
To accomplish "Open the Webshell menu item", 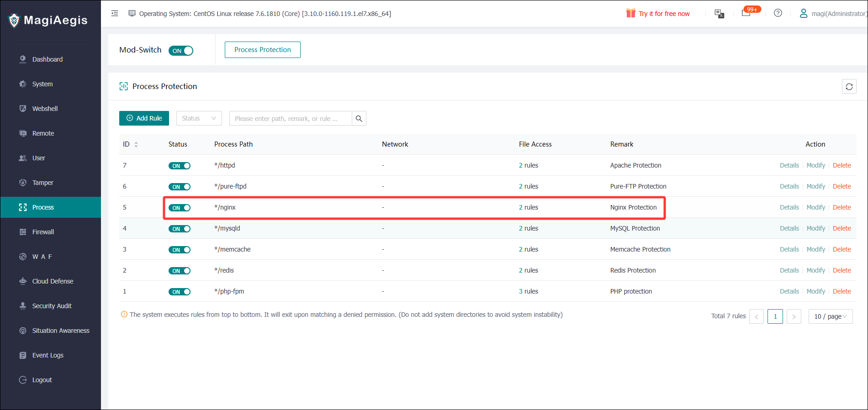I will pos(51,109).
